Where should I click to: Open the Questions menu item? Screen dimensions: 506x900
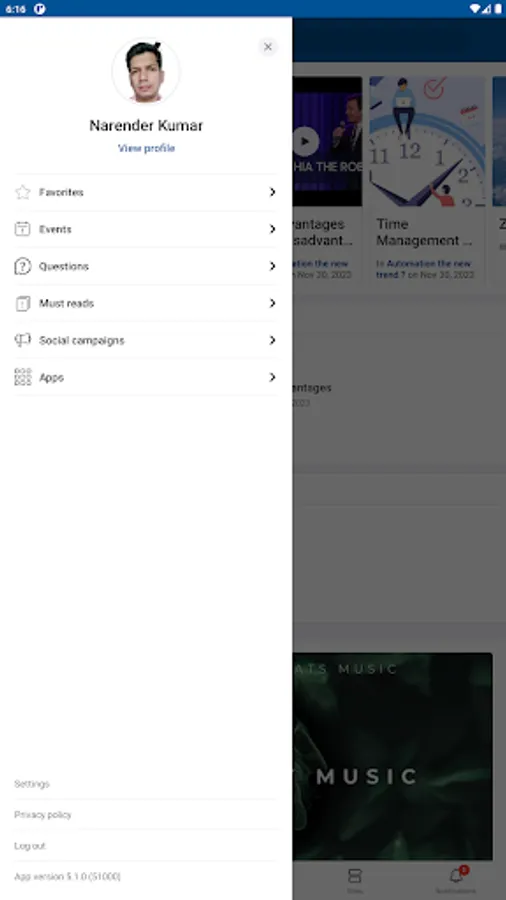coord(146,266)
